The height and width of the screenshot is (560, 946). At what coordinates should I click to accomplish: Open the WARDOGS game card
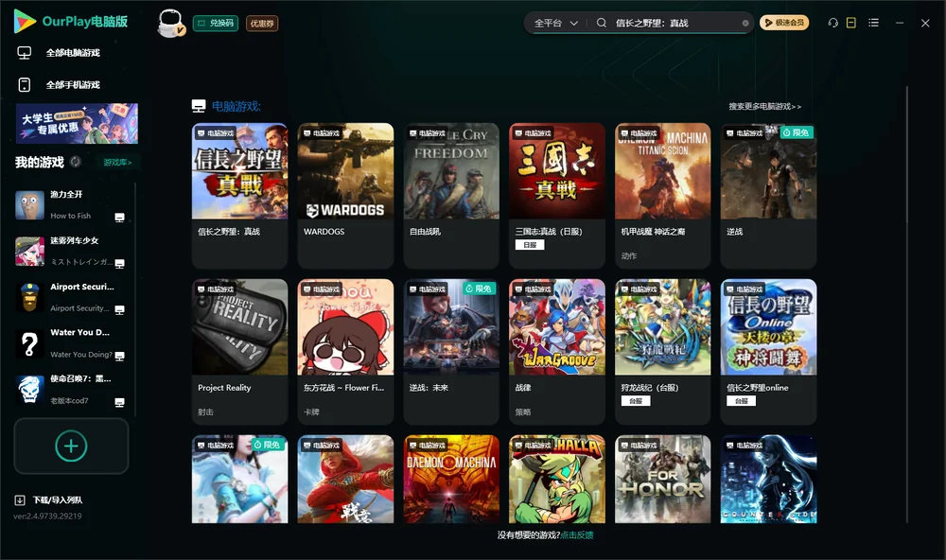pyautogui.click(x=345, y=196)
